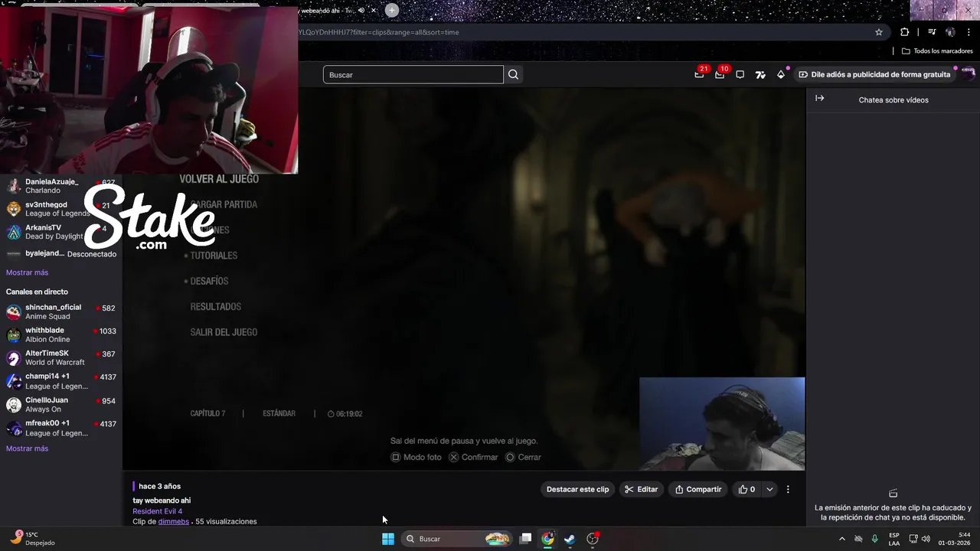Open Steam from the taskbar
The height and width of the screenshot is (551, 980).
click(x=570, y=539)
